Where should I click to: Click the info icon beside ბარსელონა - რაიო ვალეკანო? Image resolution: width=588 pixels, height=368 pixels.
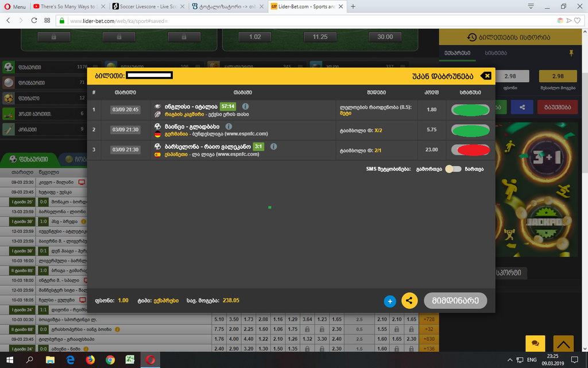click(274, 147)
